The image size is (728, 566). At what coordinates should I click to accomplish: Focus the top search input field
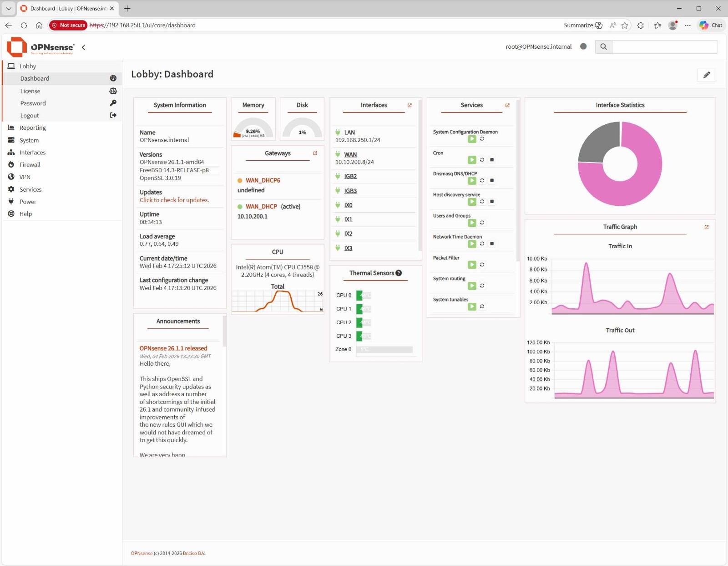point(664,47)
